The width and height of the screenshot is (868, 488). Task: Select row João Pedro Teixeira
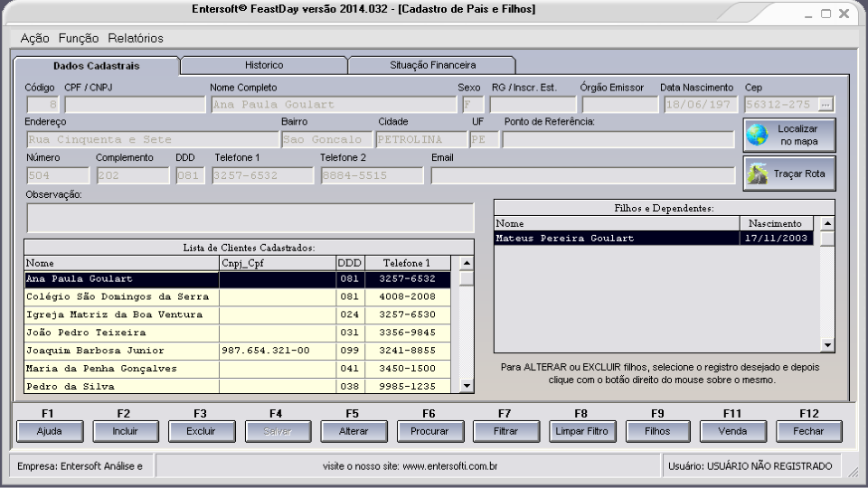coord(238,333)
